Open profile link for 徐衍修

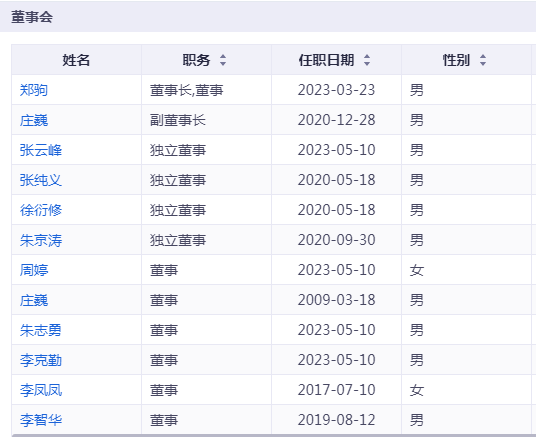(x=41, y=210)
